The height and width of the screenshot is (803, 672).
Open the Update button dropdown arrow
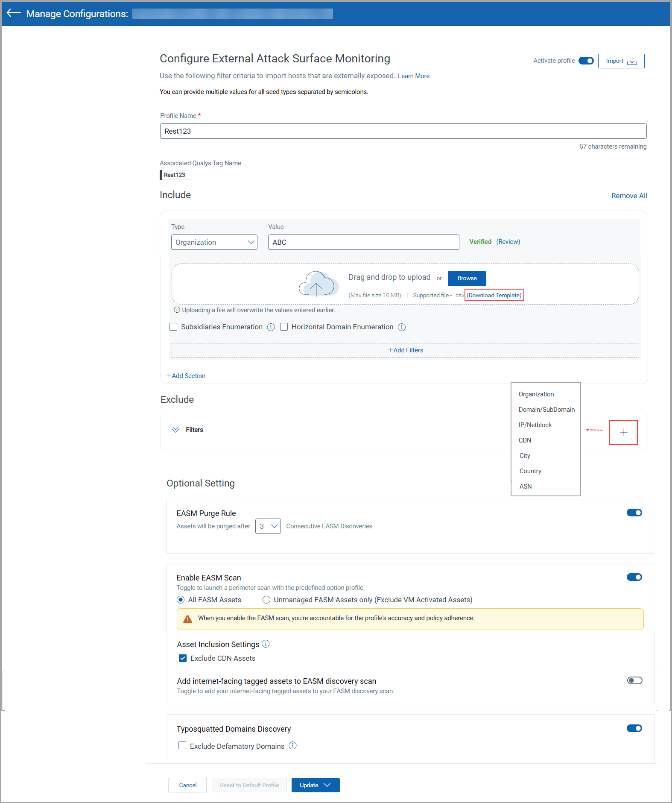coord(327,785)
